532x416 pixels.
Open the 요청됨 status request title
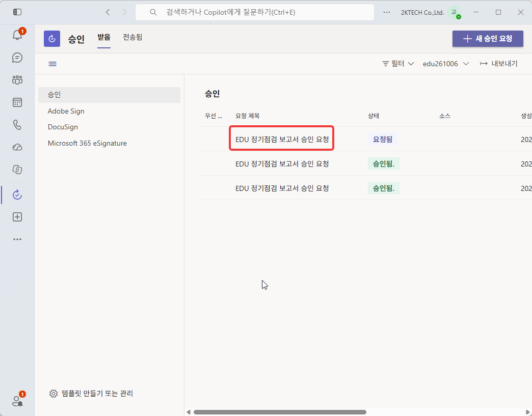(x=282, y=140)
